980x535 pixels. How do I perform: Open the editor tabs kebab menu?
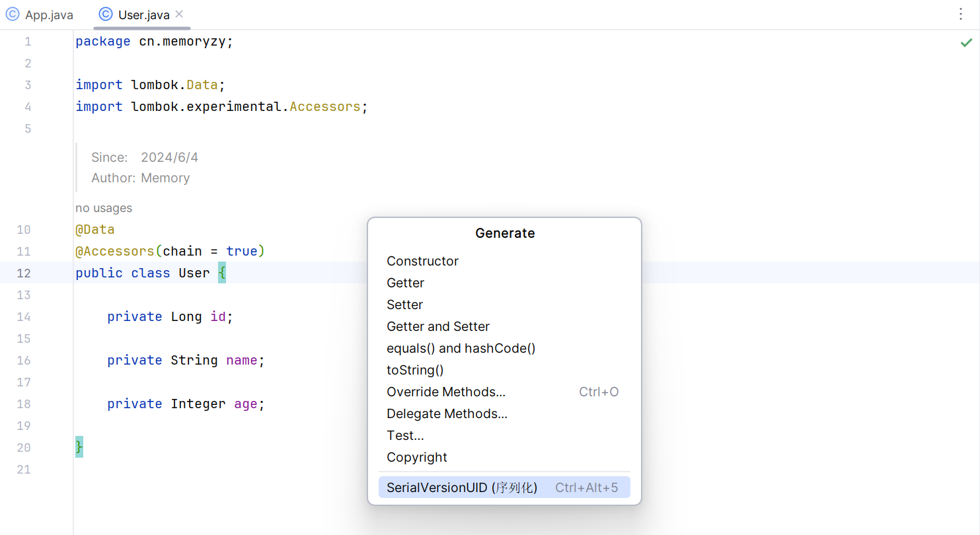pos(961,15)
